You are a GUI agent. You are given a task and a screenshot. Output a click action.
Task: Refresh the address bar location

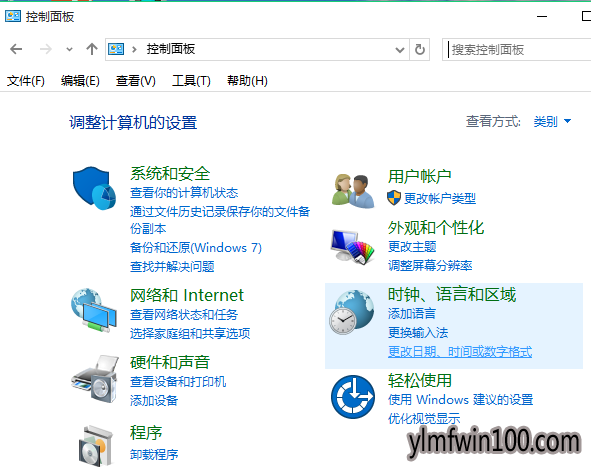[x=420, y=49]
